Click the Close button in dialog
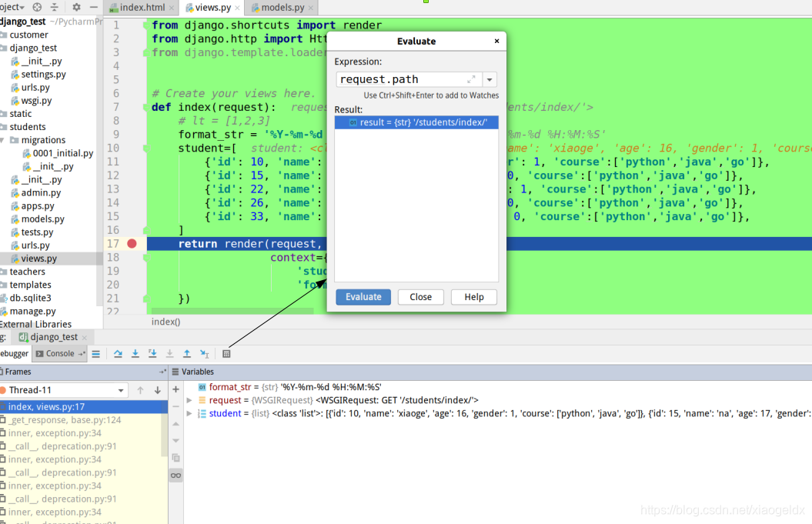 pyautogui.click(x=420, y=297)
